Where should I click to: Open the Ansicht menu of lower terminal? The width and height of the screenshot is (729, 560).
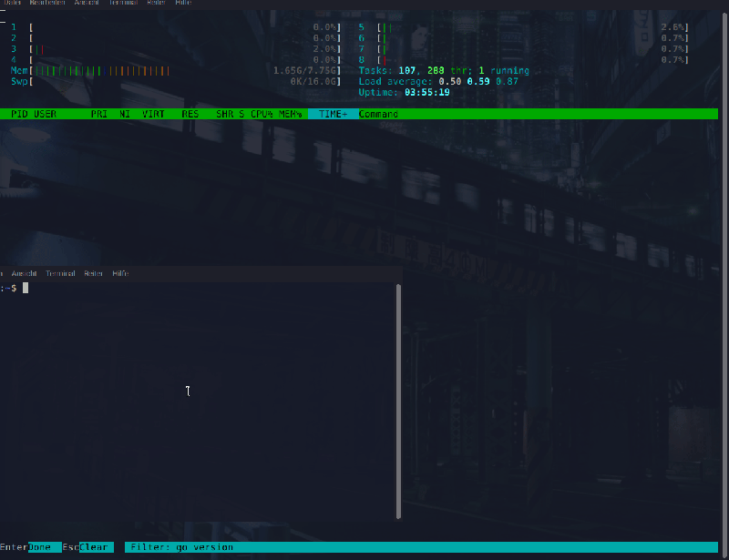pyautogui.click(x=25, y=272)
